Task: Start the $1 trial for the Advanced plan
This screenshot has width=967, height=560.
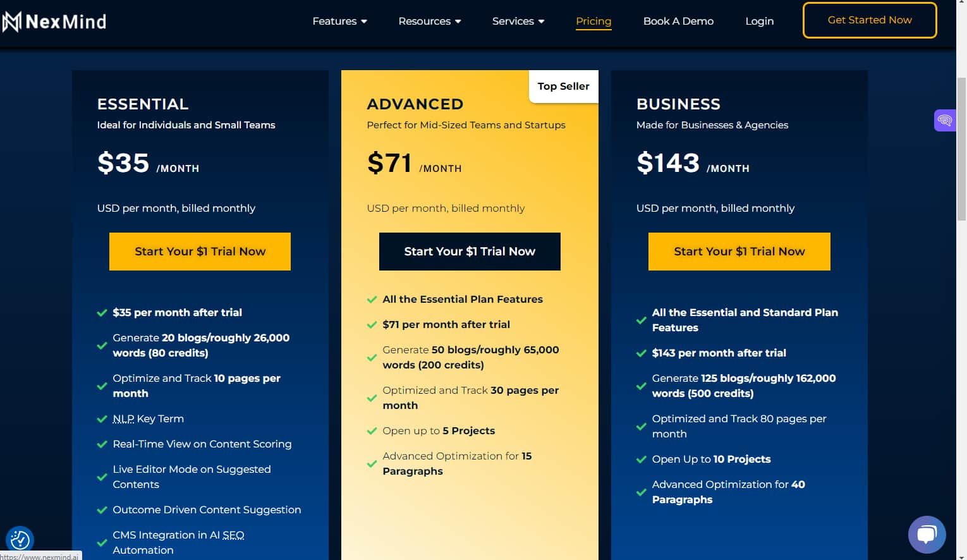Action: point(470,251)
